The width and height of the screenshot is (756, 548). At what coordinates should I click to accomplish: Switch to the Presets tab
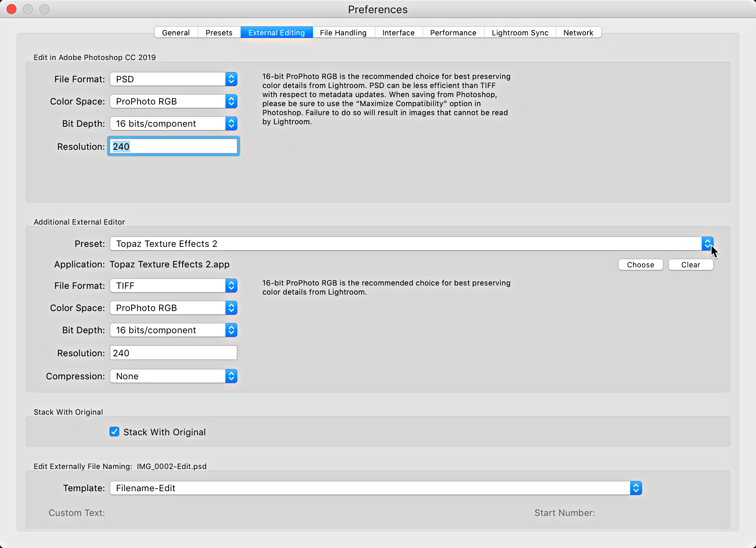pyautogui.click(x=219, y=32)
